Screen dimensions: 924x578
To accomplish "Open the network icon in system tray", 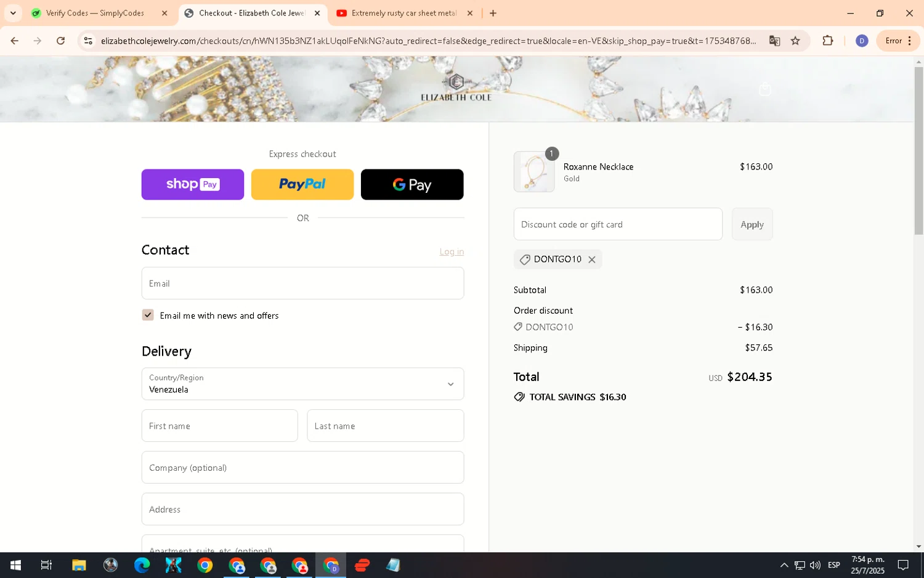I will [x=800, y=565].
